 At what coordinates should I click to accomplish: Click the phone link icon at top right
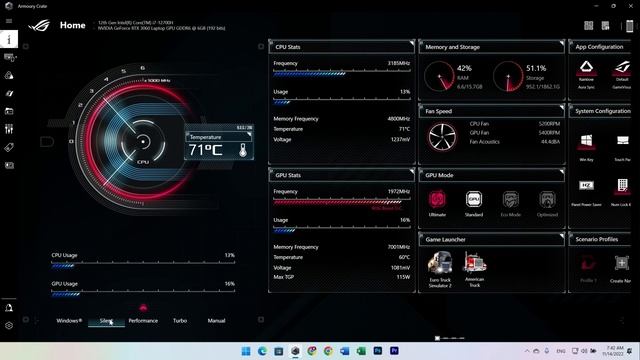pos(629,26)
